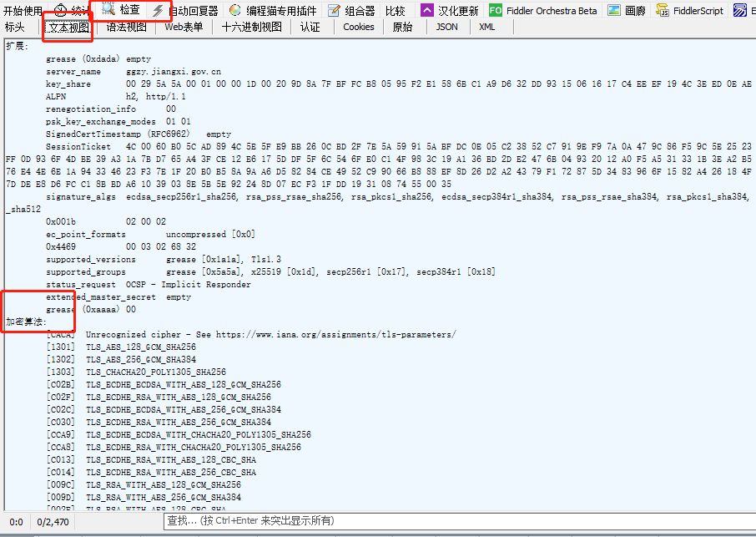The height and width of the screenshot is (537, 756).
Task: Switch to the 语法视图 tab
Action: [x=126, y=27]
